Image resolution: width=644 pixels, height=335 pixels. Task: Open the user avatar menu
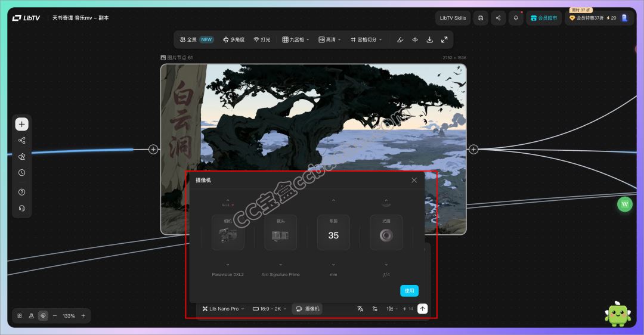[625, 18]
